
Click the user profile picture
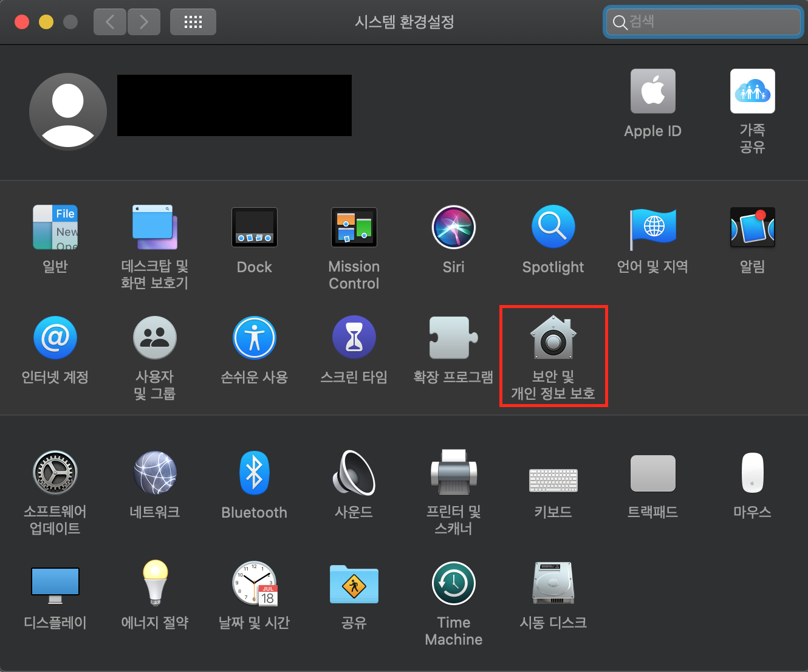[67, 111]
